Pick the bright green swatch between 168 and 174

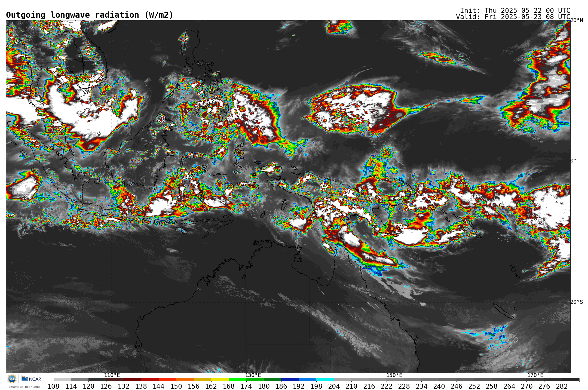(237, 380)
